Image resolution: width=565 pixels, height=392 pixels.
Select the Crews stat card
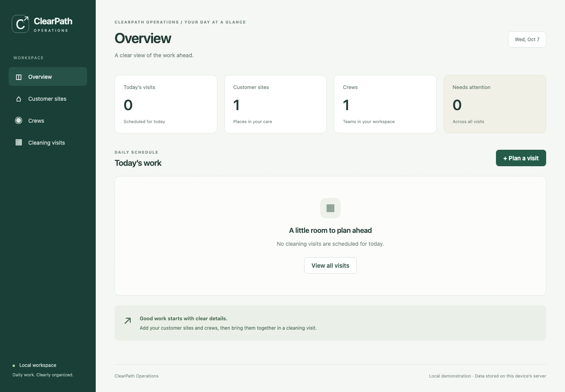tap(385, 104)
